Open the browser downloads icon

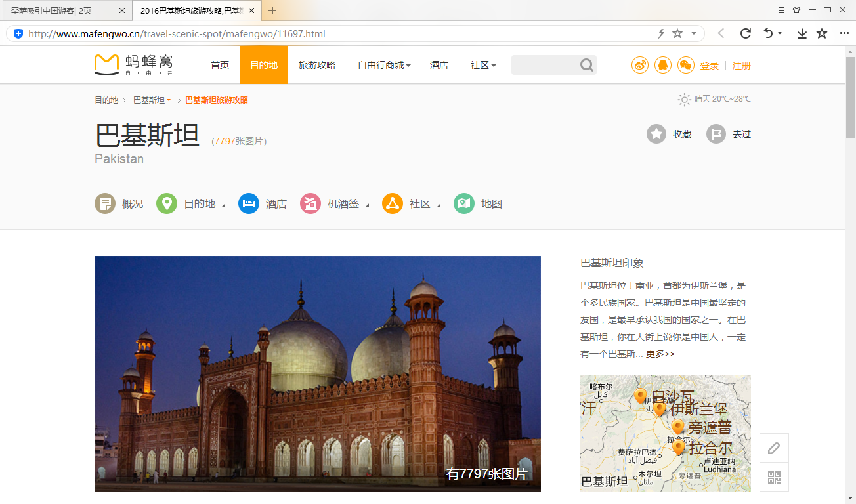pyautogui.click(x=802, y=33)
